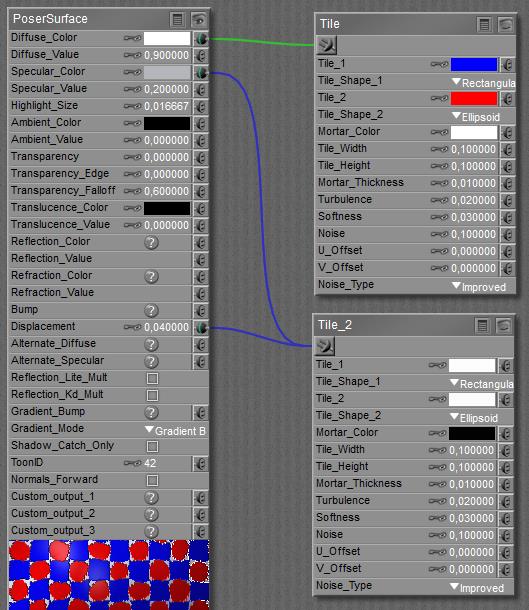Open the Tile node options menu icon
Image resolution: width=529 pixels, height=610 pixels.
(484, 25)
